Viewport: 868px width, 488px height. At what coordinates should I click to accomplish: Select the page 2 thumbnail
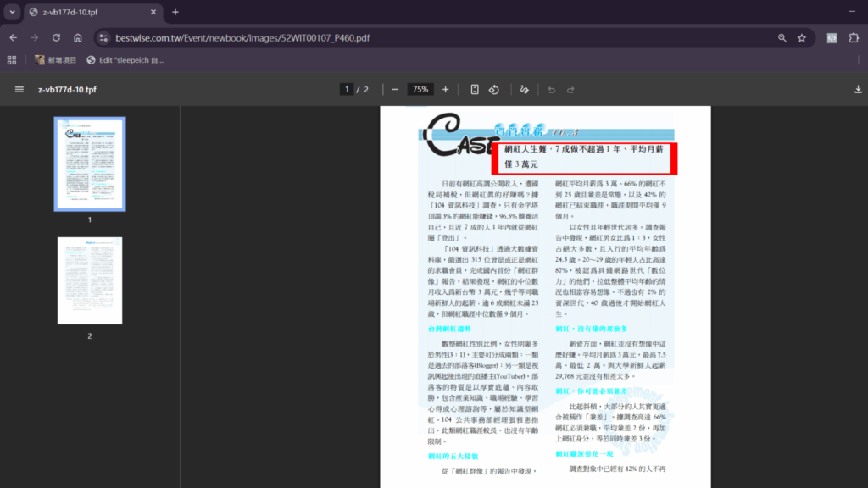point(90,280)
